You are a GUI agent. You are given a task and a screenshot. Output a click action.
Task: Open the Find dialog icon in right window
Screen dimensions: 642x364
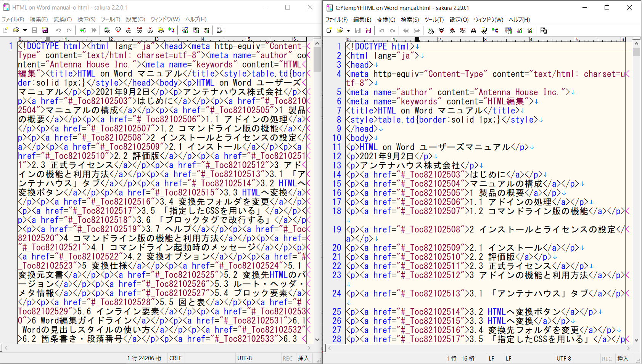click(x=431, y=30)
